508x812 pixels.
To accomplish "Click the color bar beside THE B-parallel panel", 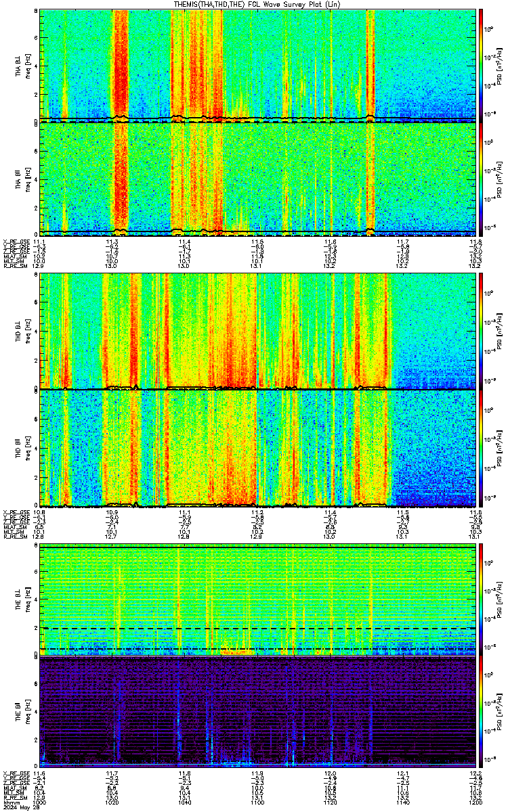I will click(481, 711).
